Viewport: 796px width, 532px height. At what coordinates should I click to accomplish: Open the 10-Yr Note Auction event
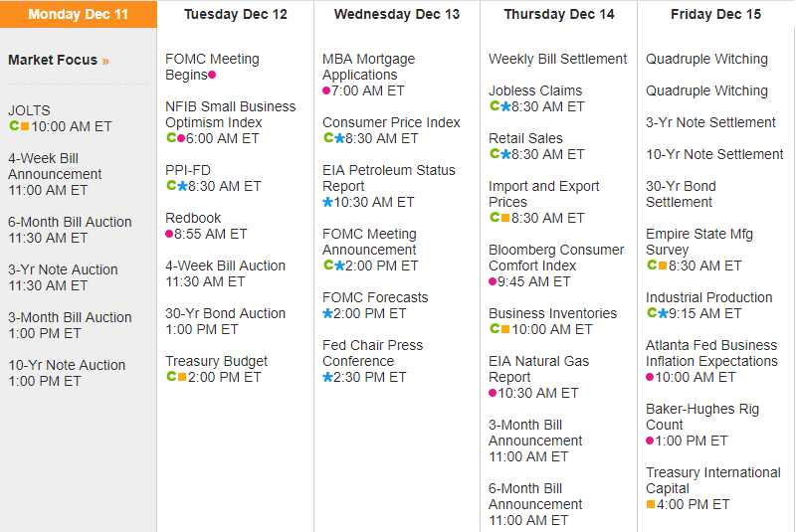(67, 365)
